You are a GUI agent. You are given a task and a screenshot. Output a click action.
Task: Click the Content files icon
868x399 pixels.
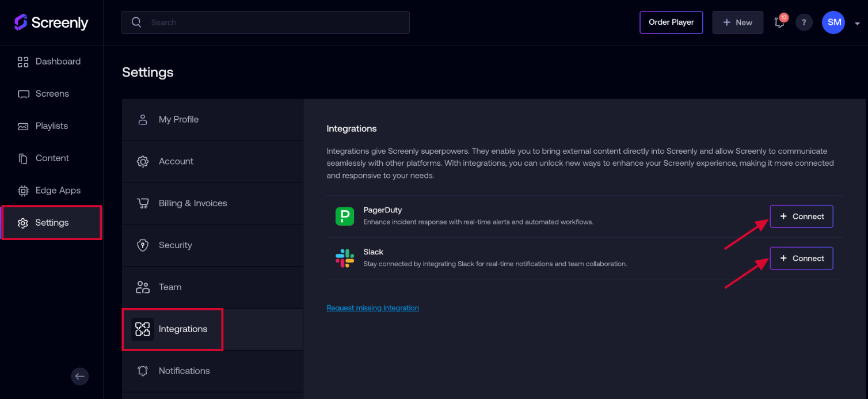click(23, 158)
